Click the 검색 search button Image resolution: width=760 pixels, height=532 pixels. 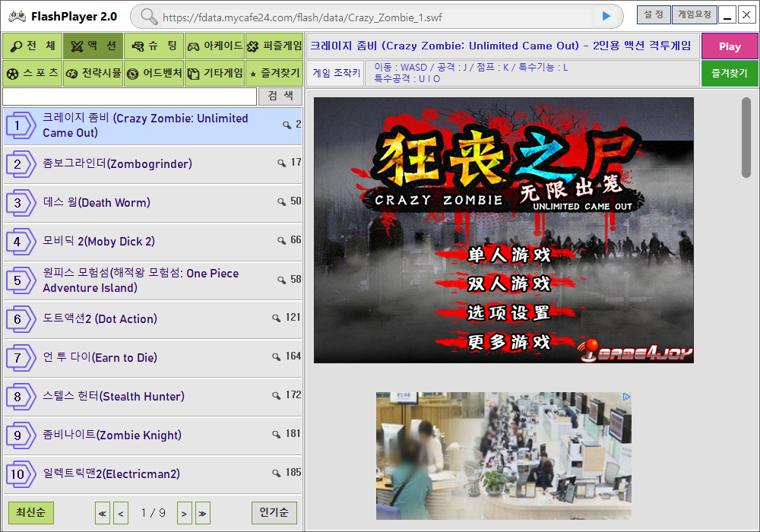pyautogui.click(x=280, y=97)
